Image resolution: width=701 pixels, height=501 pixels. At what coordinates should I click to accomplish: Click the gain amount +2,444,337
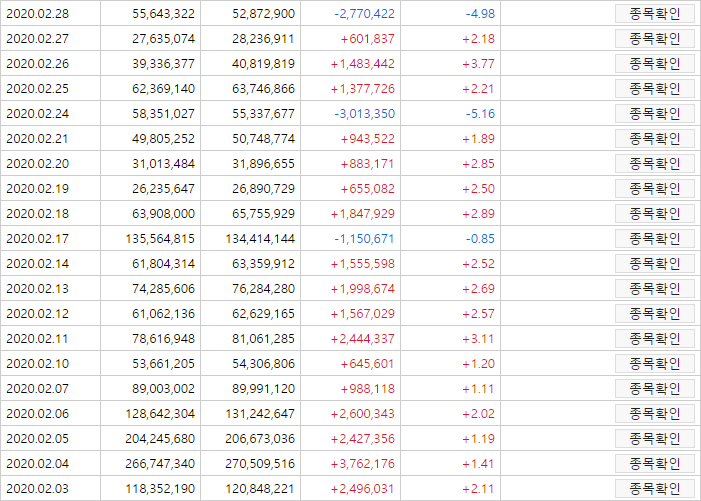click(x=363, y=339)
